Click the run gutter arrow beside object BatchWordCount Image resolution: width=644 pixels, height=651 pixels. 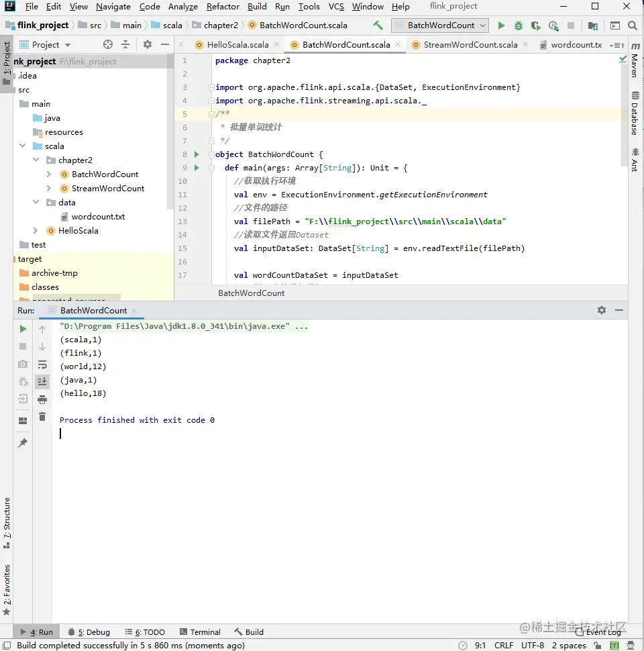197,154
